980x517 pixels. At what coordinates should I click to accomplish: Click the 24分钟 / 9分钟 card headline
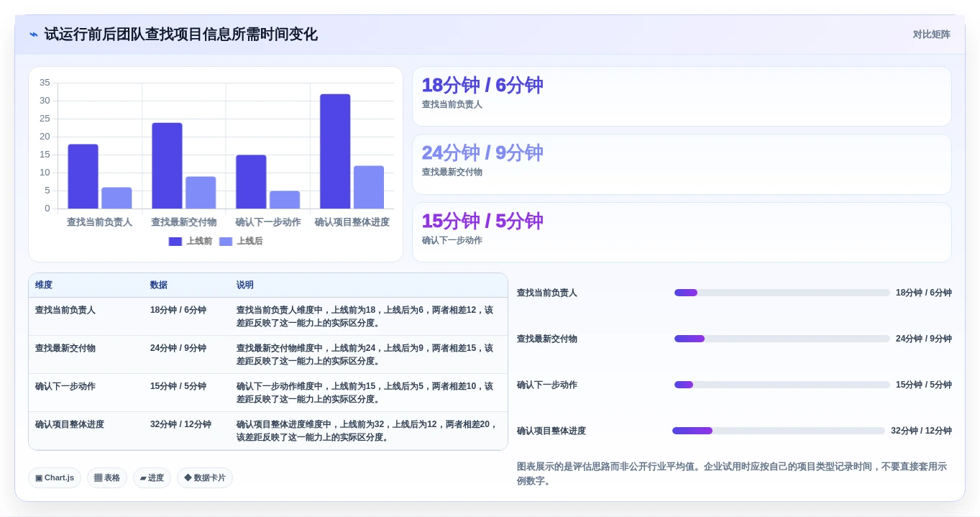pyautogui.click(x=482, y=153)
